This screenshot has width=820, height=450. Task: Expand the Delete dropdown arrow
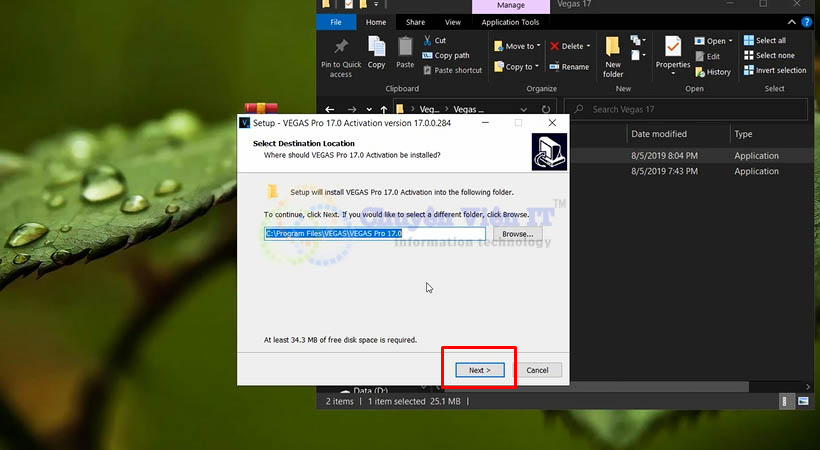589,46
